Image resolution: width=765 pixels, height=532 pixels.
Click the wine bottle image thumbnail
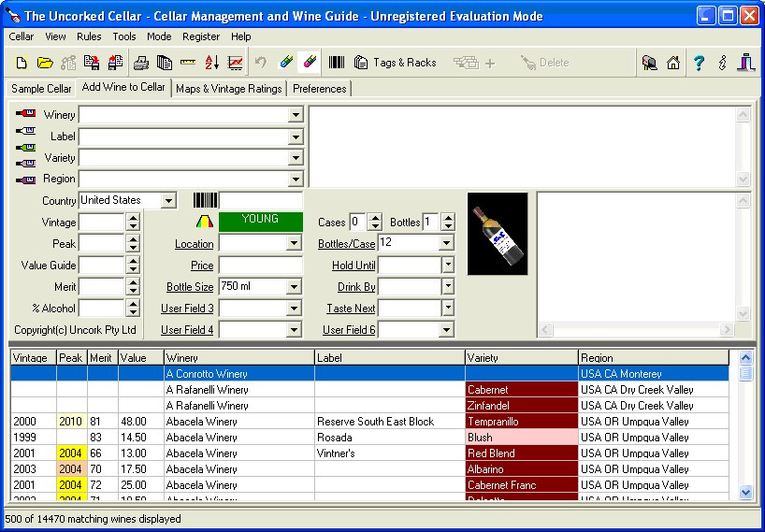click(498, 234)
